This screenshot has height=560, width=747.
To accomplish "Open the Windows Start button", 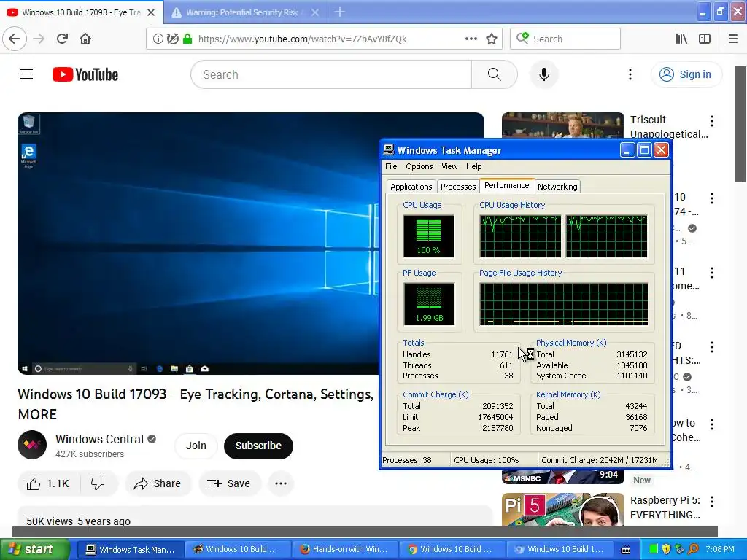I will click(35, 549).
